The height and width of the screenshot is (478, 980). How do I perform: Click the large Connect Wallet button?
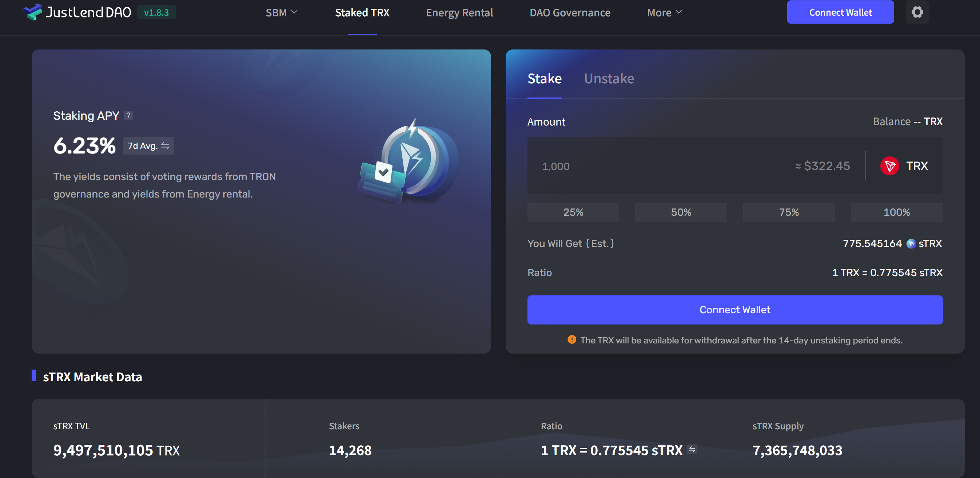[734, 310]
